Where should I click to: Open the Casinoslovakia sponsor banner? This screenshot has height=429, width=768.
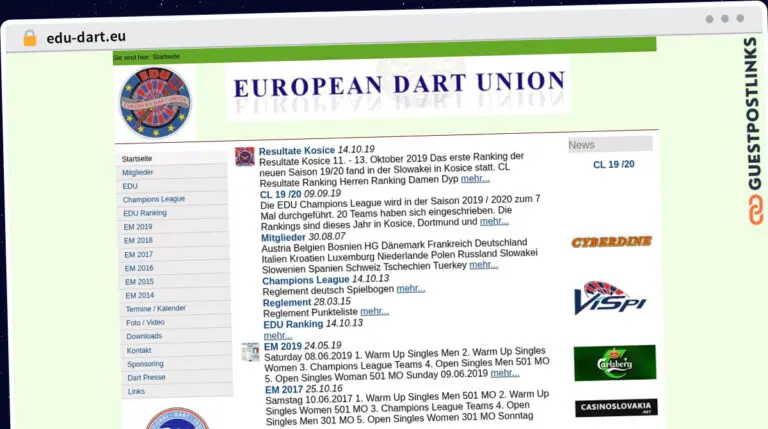[x=616, y=407]
